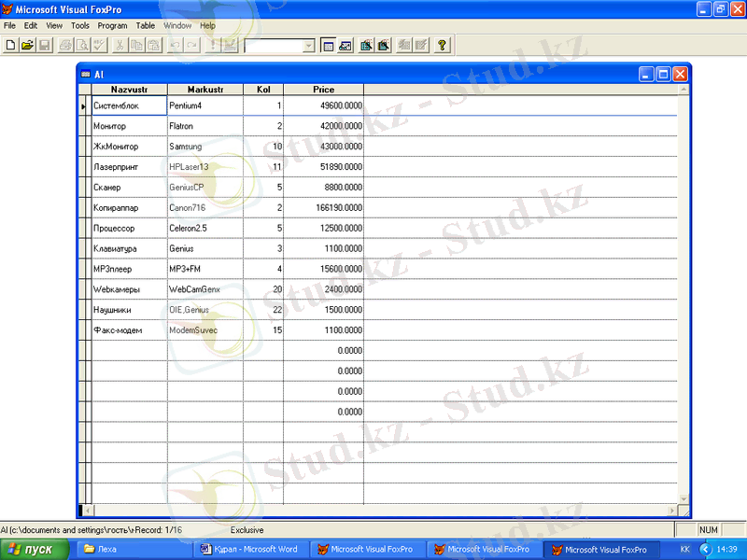Open the Help menu
The image size is (747, 560).
[207, 26]
